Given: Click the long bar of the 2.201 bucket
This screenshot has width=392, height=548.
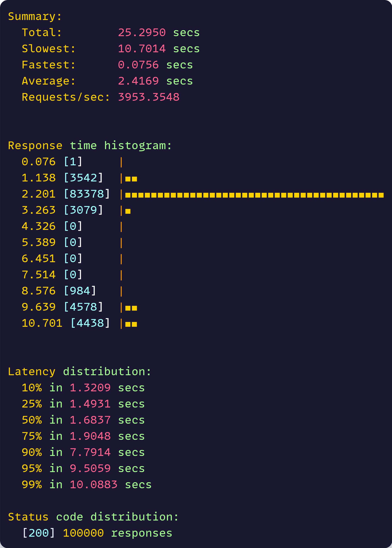Looking at the screenshot, I should pos(254,195).
